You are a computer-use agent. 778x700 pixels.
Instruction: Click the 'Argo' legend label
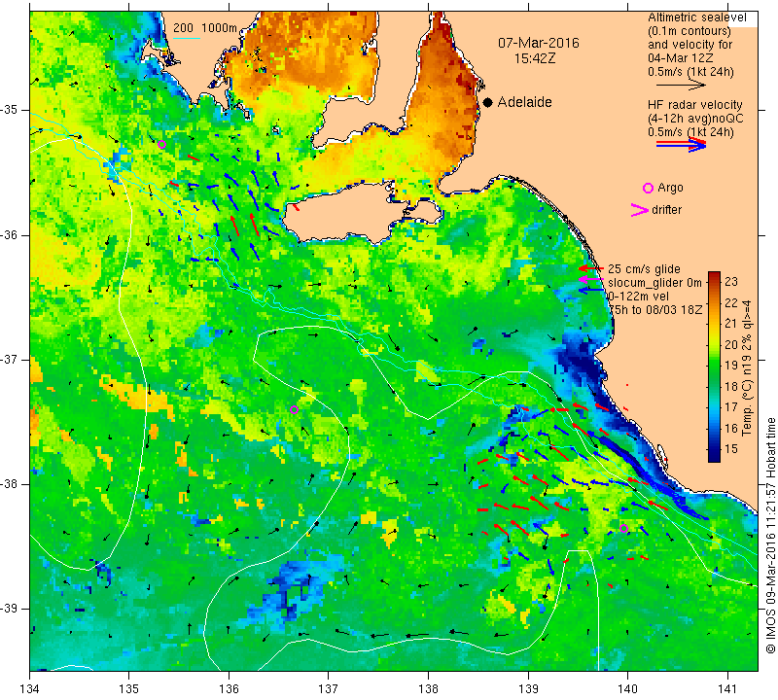[x=670, y=188]
